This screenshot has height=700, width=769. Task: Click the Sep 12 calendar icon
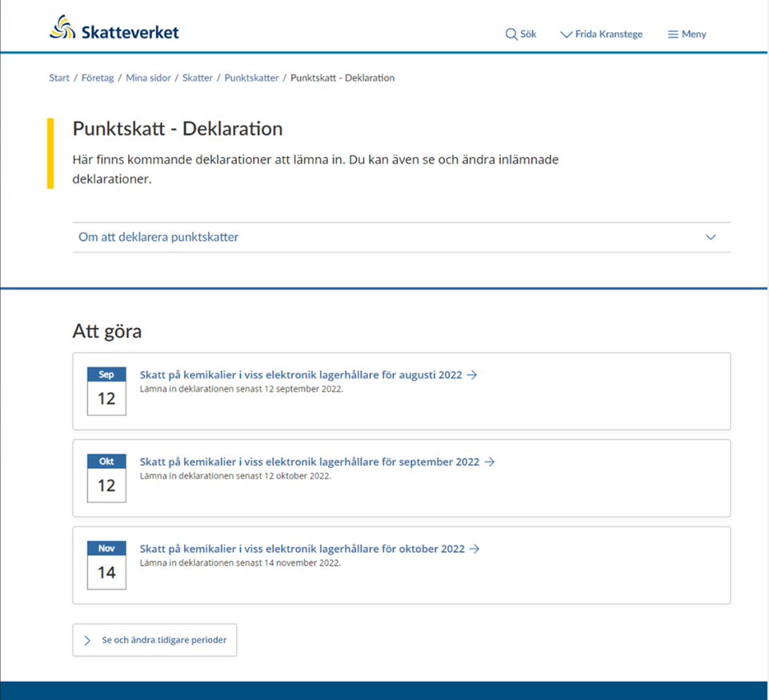click(106, 390)
